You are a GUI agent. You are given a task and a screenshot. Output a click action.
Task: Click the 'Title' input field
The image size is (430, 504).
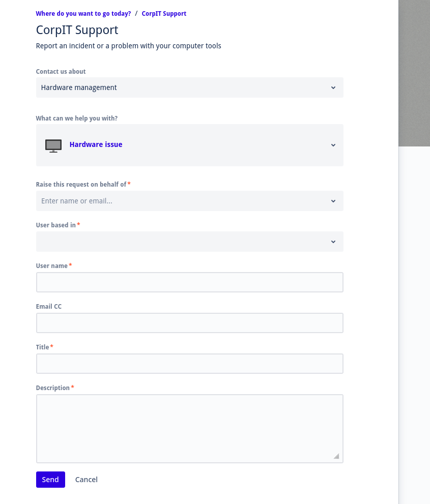coord(189,364)
